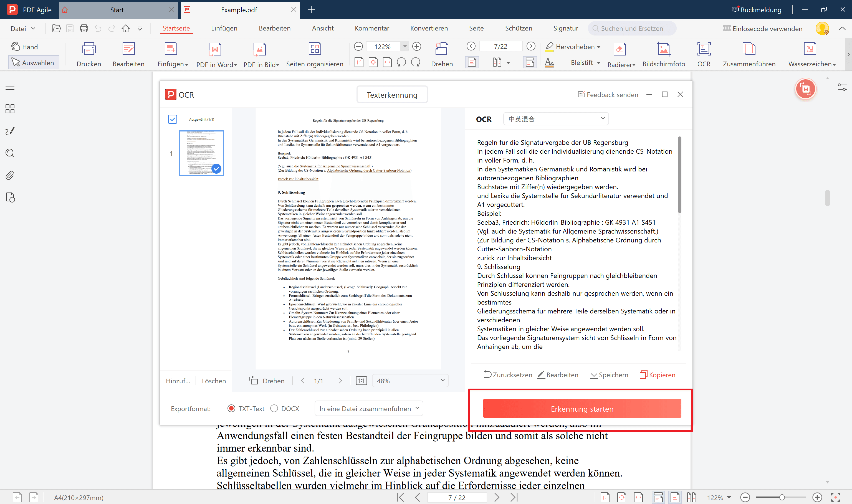Open the Bildschirmfoto screenshot tool
This screenshot has height=504, width=852.
pyautogui.click(x=664, y=55)
